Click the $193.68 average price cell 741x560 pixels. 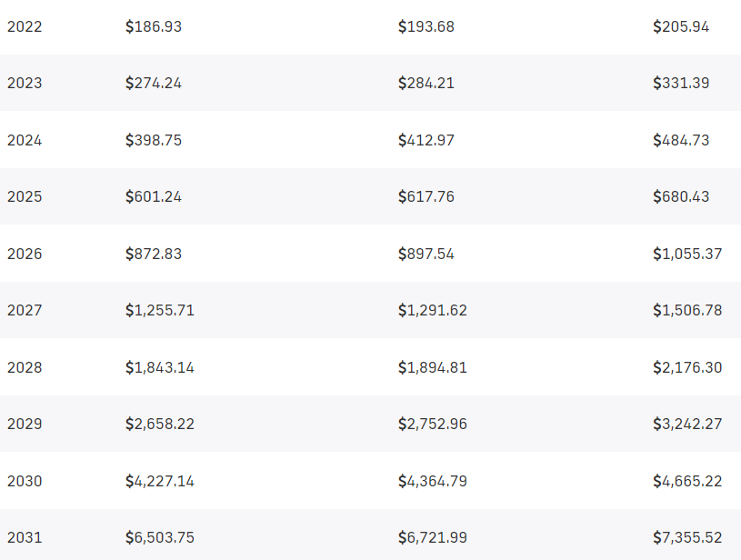click(426, 26)
